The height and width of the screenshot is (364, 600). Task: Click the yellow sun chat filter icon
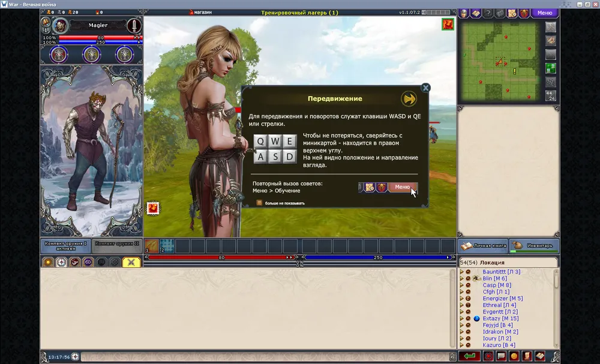(48, 262)
